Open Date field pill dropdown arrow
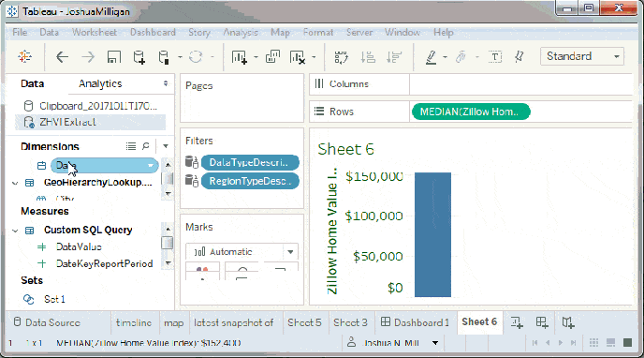Screen dimensions: 644x358 151,166
